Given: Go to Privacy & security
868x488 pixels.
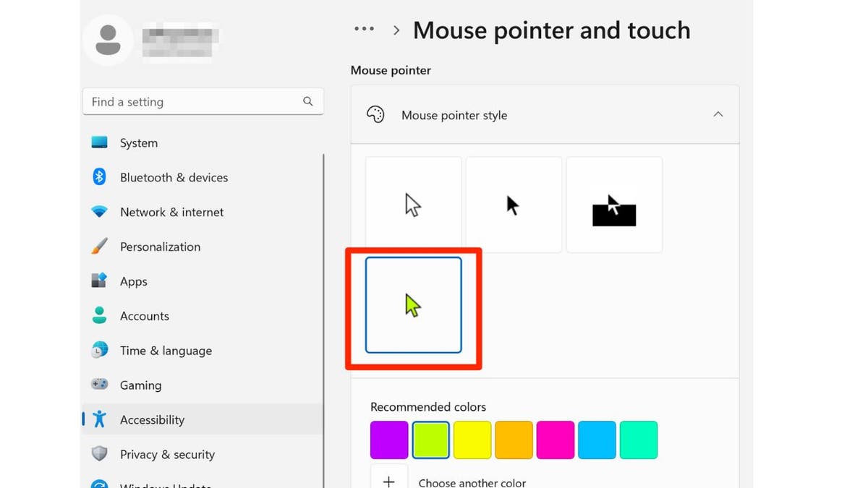Looking at the screenshot, I should (203, 454).
